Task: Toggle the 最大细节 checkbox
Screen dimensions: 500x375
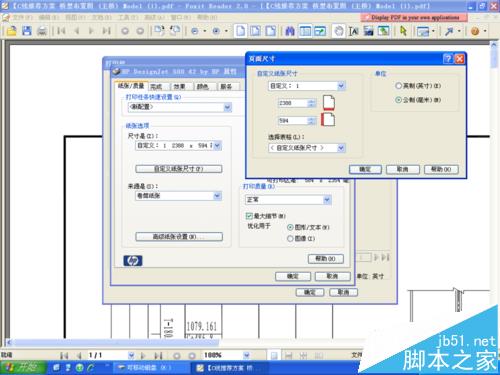Action: pyautogui.click(x=249, y=216)
